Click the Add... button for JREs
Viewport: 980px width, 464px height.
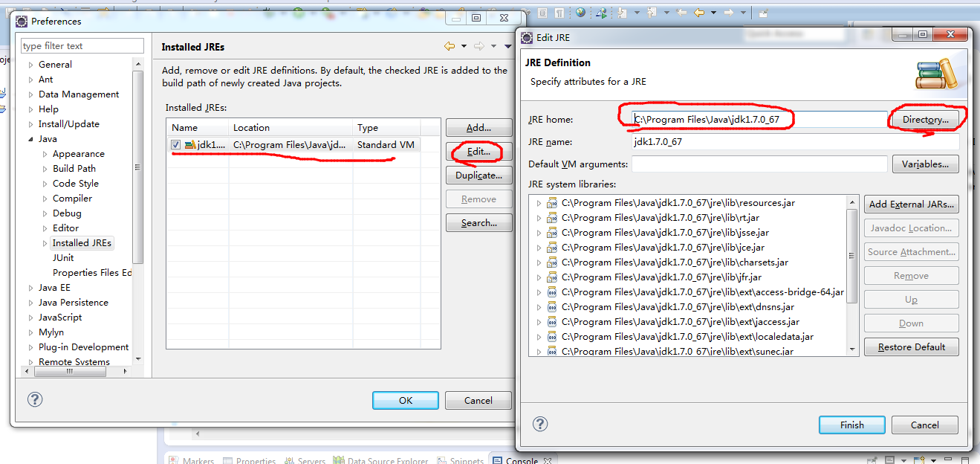point(479,128)
